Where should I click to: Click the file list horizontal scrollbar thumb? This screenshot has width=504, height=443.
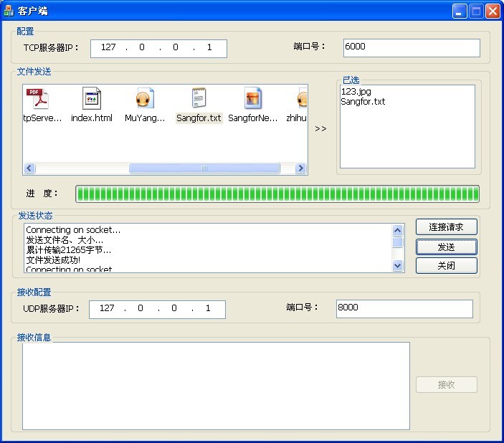click(x=204, y=168)
